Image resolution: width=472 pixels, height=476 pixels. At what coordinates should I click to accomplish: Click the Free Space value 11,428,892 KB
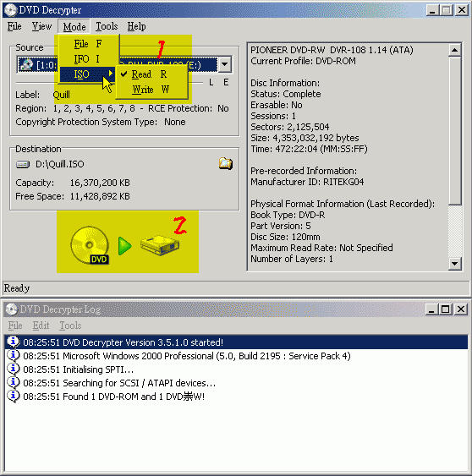[100, 196]
